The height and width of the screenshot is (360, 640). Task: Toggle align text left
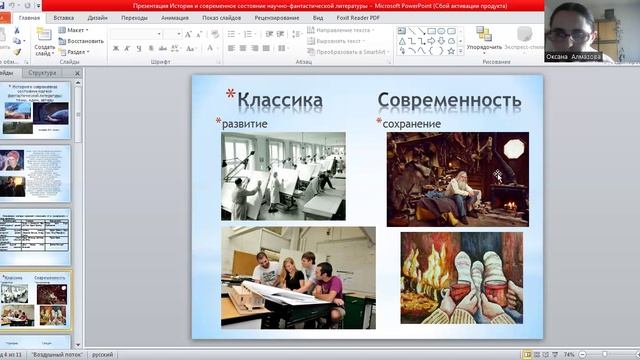(x=231, y=48)
